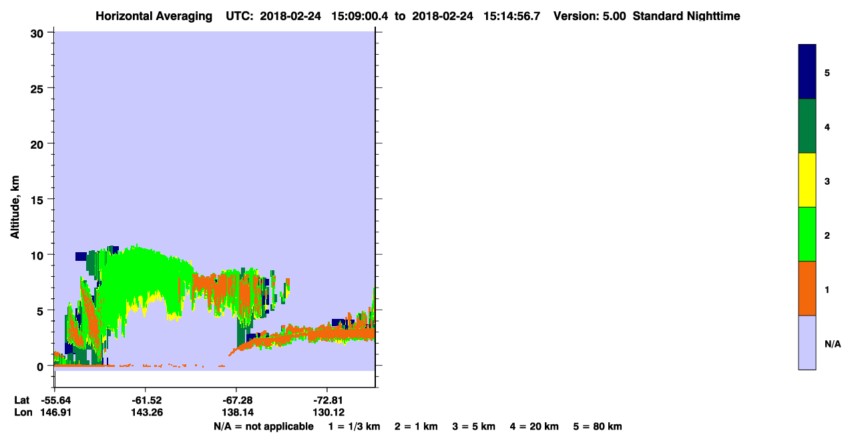Click the "Standard Nighttime" label
The height and width of the screenshot is (445, 868).
(686, 16)
